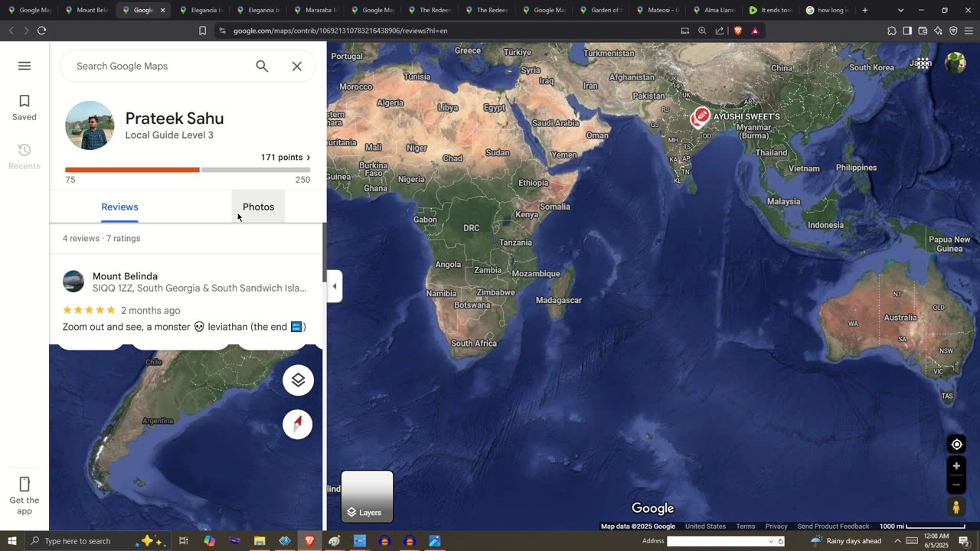The width and height of the screenshot is (980, 551).
Task: Open the Mount Belinda review title
Action: tap(125, 276)
